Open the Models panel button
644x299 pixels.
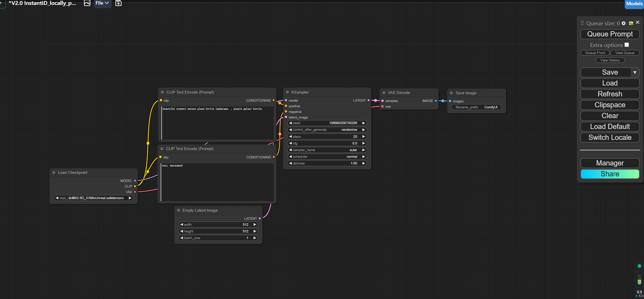(634, 4)
